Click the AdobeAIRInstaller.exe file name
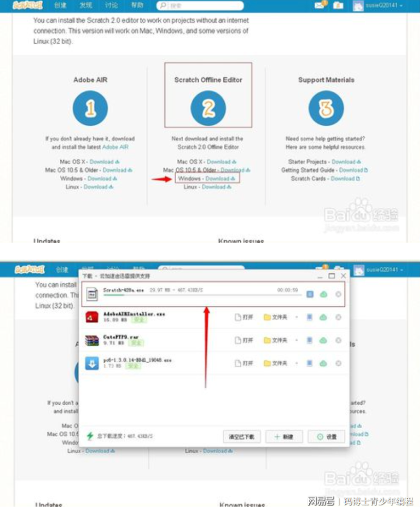Image resolution: width=420 pixels, height=511 pixels. tap(134, 314)
